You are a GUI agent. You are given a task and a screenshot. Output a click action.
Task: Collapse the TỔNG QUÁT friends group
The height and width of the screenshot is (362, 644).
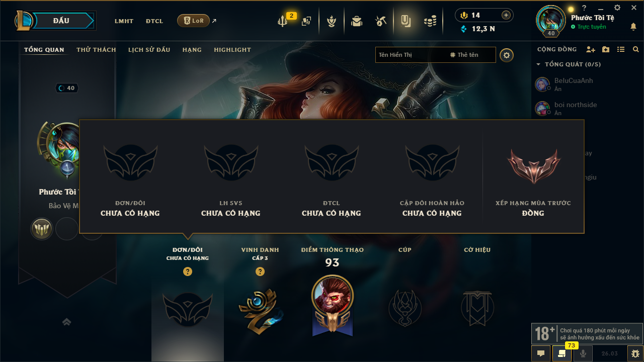538,64
